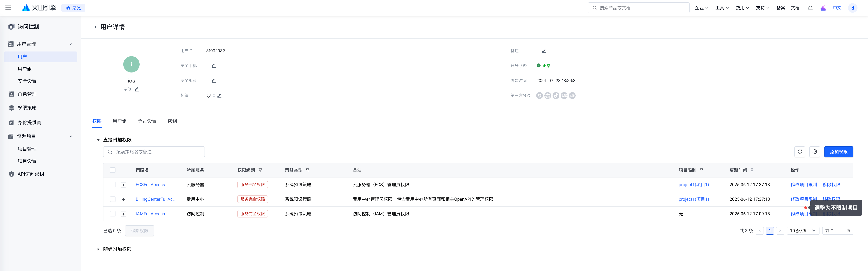Select the BillingCenterFullAccess row checkbox

(x=113, y=199)
